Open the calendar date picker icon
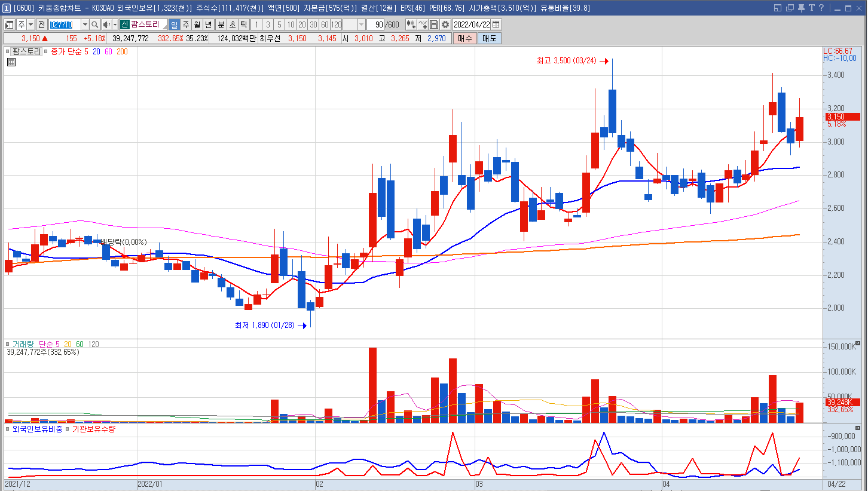The width and height of the screenshot is (868, 491). [x=496, y=24]
